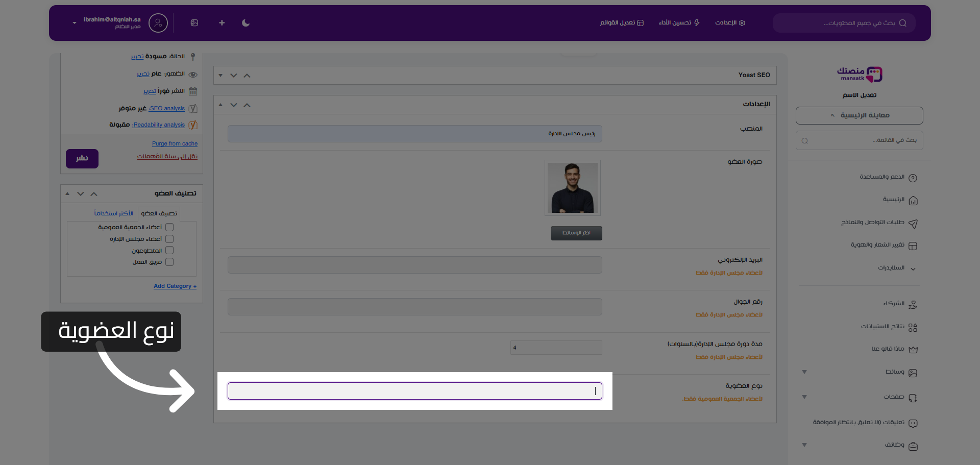This screenshot has width=980, height=465.
Task: Expand the السلايدرات sidebar chevron
Action: tap(913, 268)
